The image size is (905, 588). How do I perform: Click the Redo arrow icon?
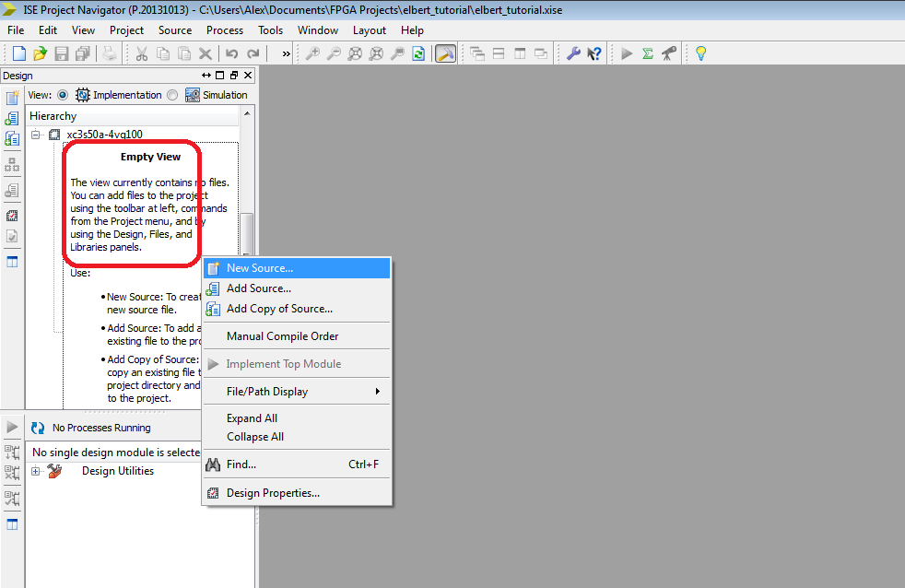pos(253,53)
